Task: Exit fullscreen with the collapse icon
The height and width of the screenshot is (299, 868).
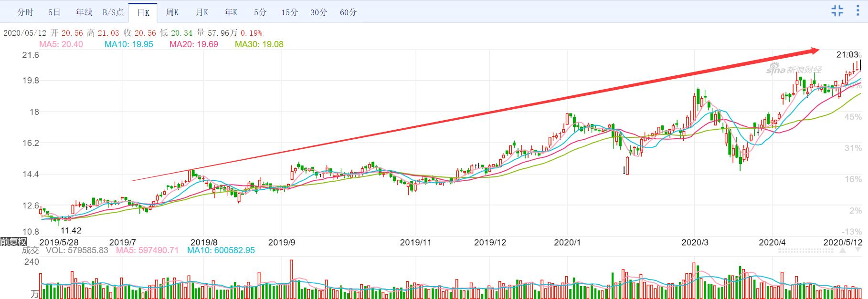Action: [x=837, y=11]
